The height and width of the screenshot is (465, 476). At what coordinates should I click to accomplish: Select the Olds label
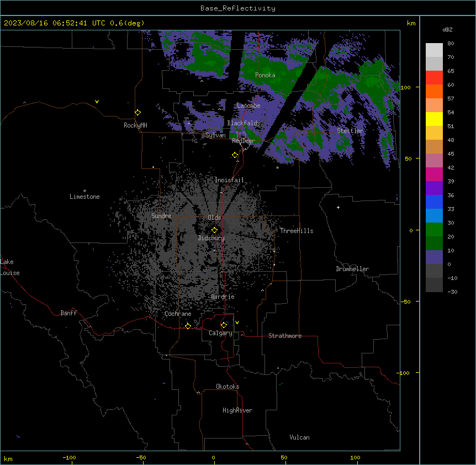point(214,218)
